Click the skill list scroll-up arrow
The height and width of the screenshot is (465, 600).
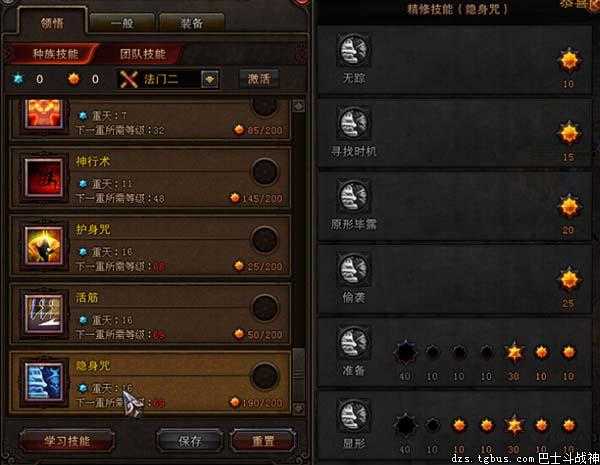(x=298, y=106)
